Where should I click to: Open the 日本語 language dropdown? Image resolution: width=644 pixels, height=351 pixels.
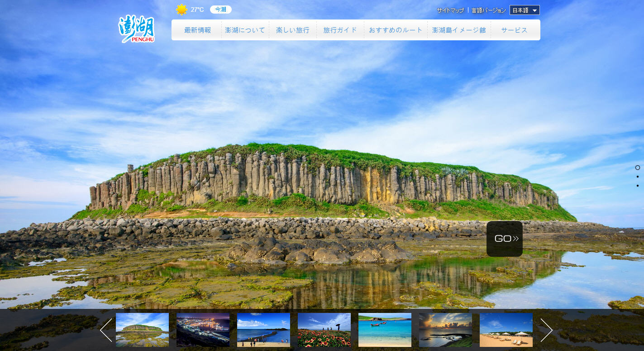(x=524, y=10)
